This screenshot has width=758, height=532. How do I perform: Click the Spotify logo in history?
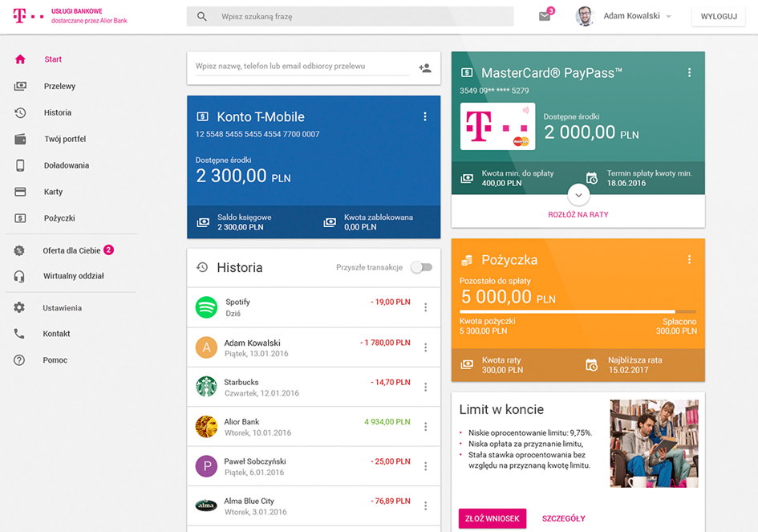[x=206, y=307]
